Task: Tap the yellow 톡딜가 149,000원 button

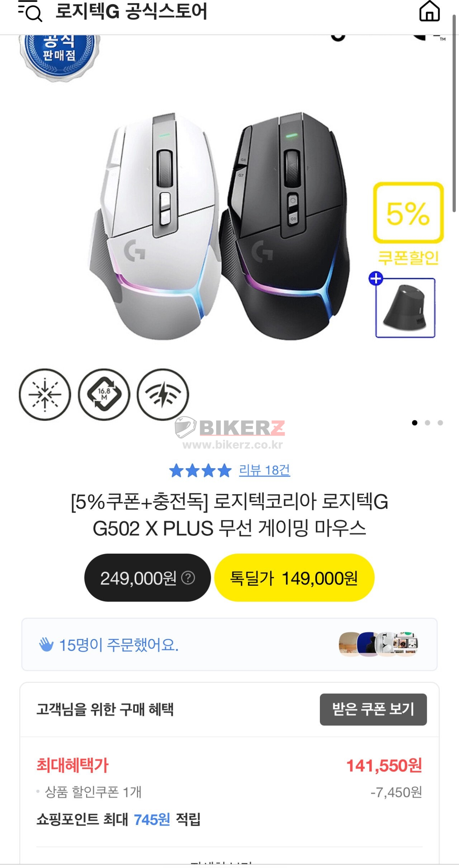Action: (x=294, y=578)
